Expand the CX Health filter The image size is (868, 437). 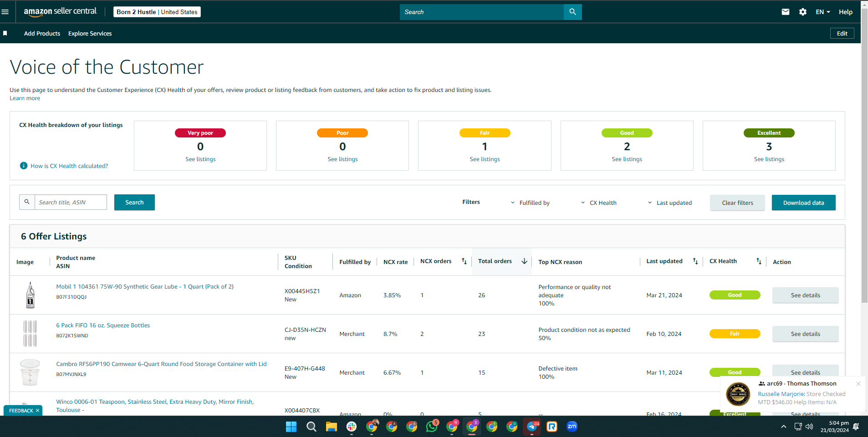pyautogui.click(x=598, y=203)
